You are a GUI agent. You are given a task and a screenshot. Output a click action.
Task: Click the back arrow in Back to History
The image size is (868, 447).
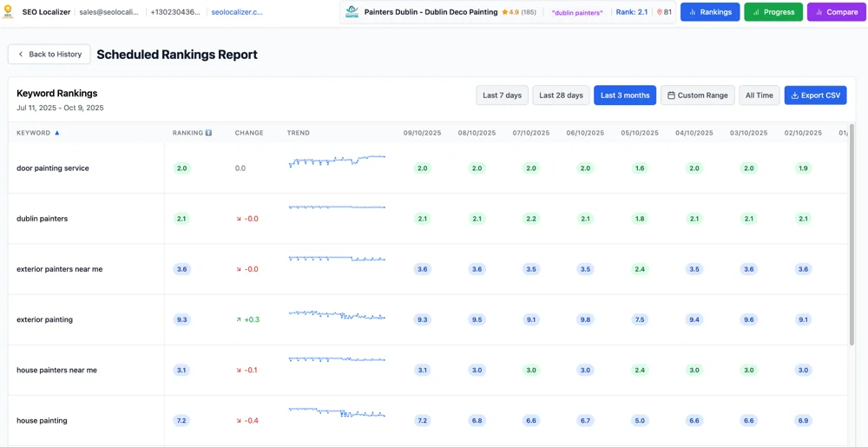point(21,54)
